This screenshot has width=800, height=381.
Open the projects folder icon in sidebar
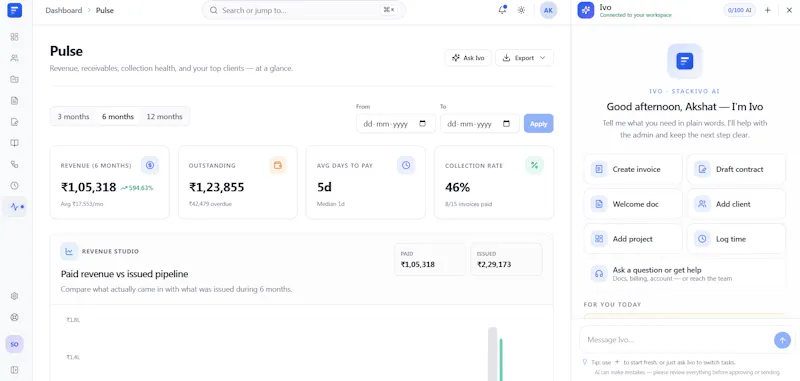coord(14,79)
